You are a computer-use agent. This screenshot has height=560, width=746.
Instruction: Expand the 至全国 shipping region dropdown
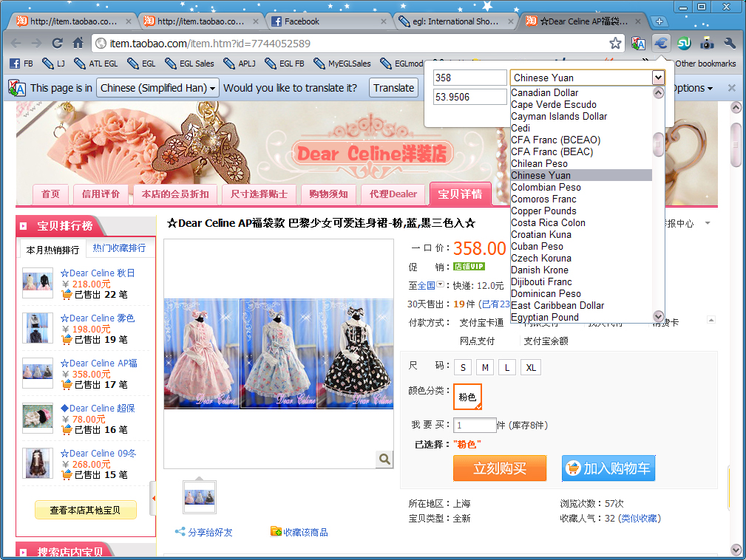[441, 284]
